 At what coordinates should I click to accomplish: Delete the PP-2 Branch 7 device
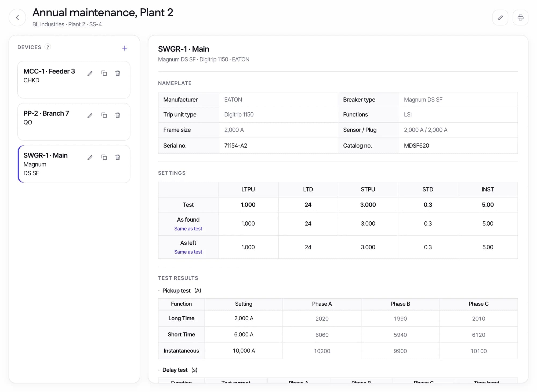[118, 115]
